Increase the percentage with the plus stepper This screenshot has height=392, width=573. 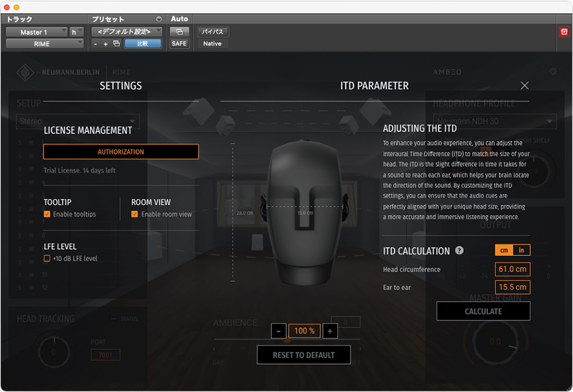(330, 331)
